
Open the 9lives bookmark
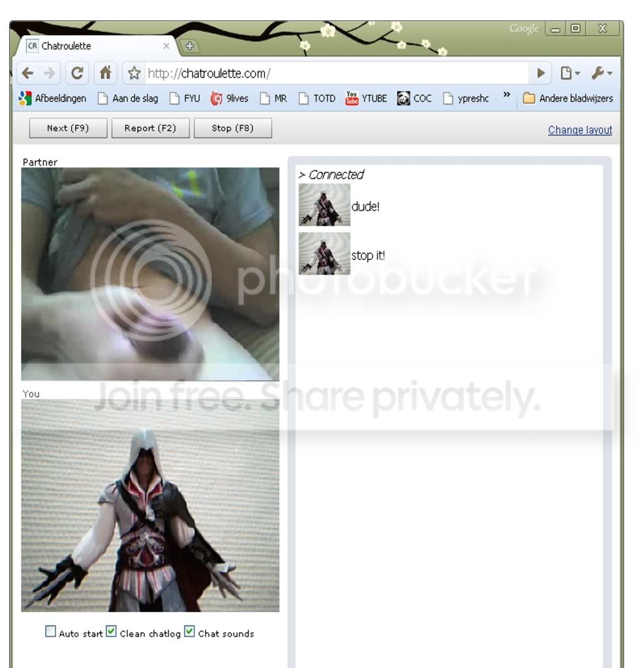[229, 99]
